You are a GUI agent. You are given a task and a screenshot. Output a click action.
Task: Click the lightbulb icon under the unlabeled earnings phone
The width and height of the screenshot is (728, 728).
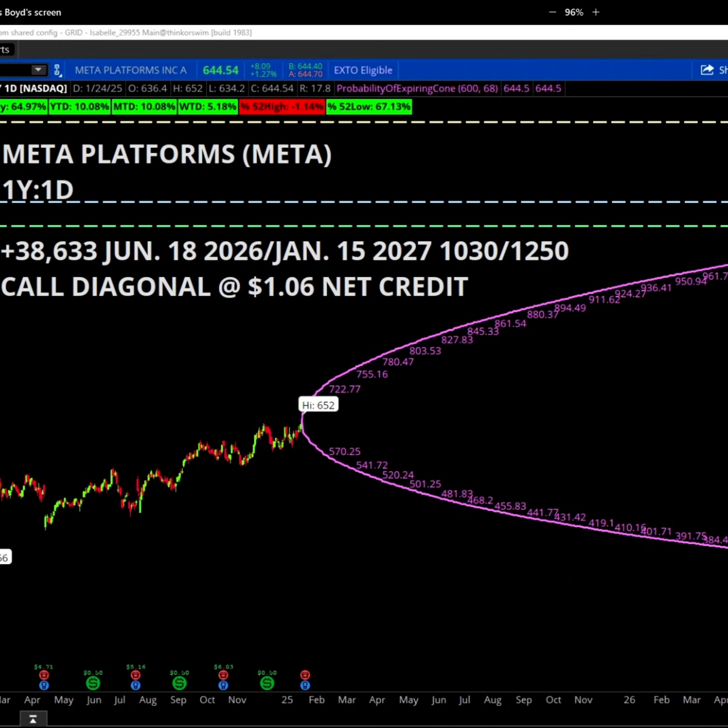click(x=305, y=685)
